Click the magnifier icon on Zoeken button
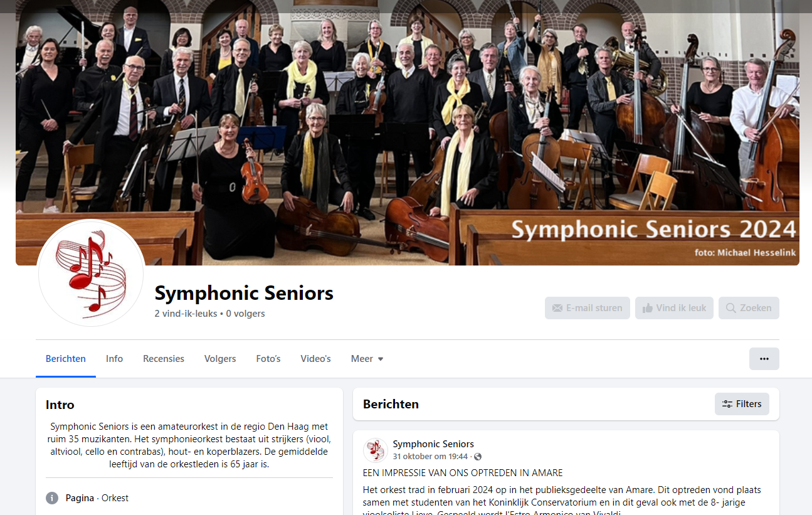Image resolution: width=812 pixels, height=515 pixels. pyautogui.click(x=731, y=308)
